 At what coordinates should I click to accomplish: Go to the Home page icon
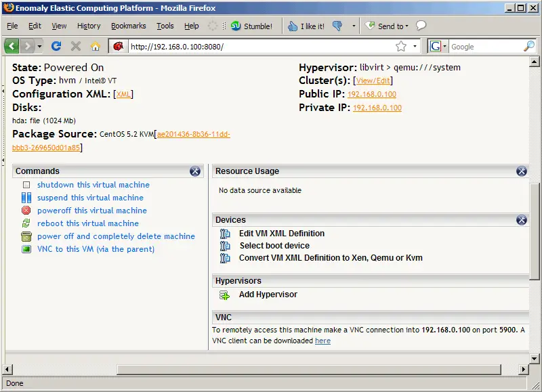coord(96,46)
